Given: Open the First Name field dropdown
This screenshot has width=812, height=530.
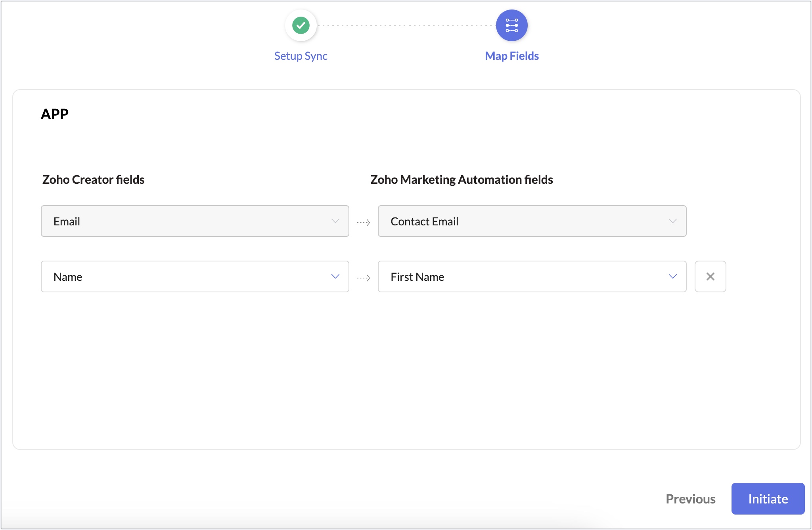Looking at the screenshot, I should [532, 276].
